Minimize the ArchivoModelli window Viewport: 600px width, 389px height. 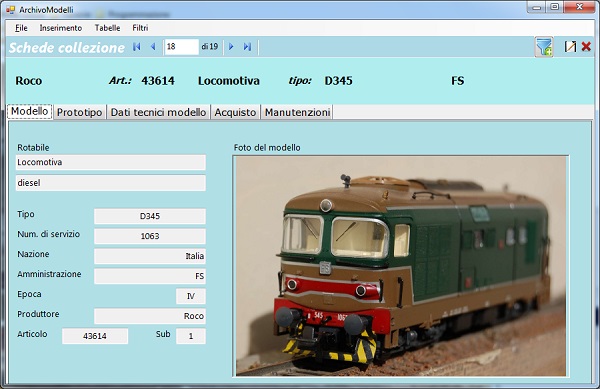click(536, 7)
